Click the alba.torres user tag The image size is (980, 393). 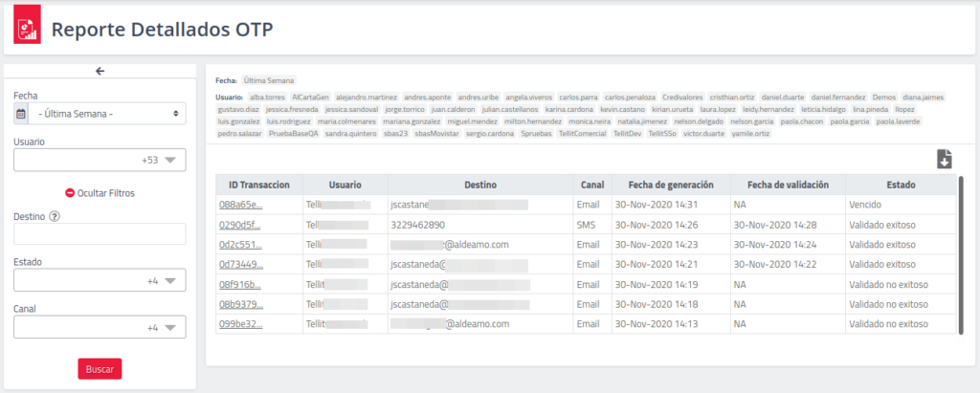tap(267, 98)
